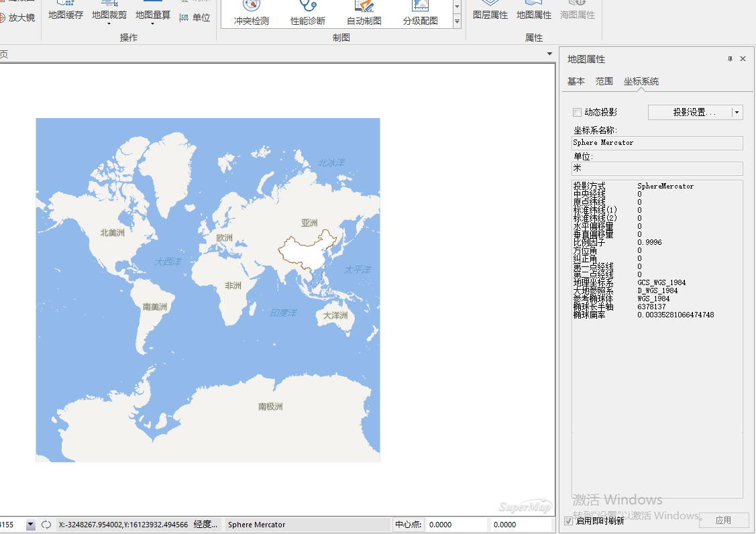
Task: Click the 南美洲 label on the map
Action: 155,307
